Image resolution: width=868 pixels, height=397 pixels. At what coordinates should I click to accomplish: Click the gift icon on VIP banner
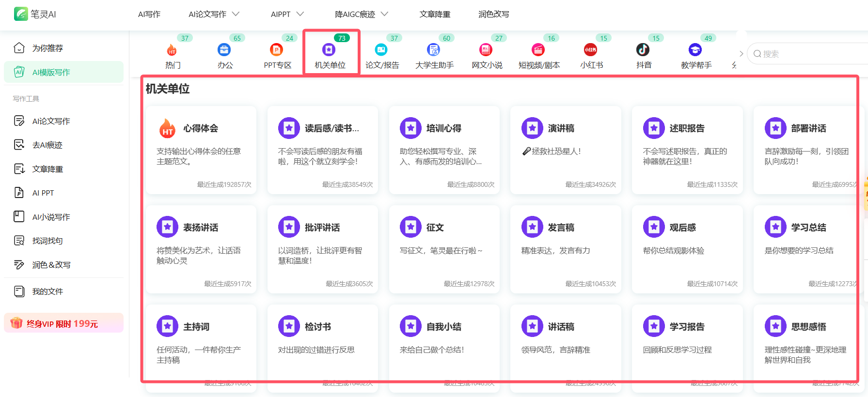[16, 323]
